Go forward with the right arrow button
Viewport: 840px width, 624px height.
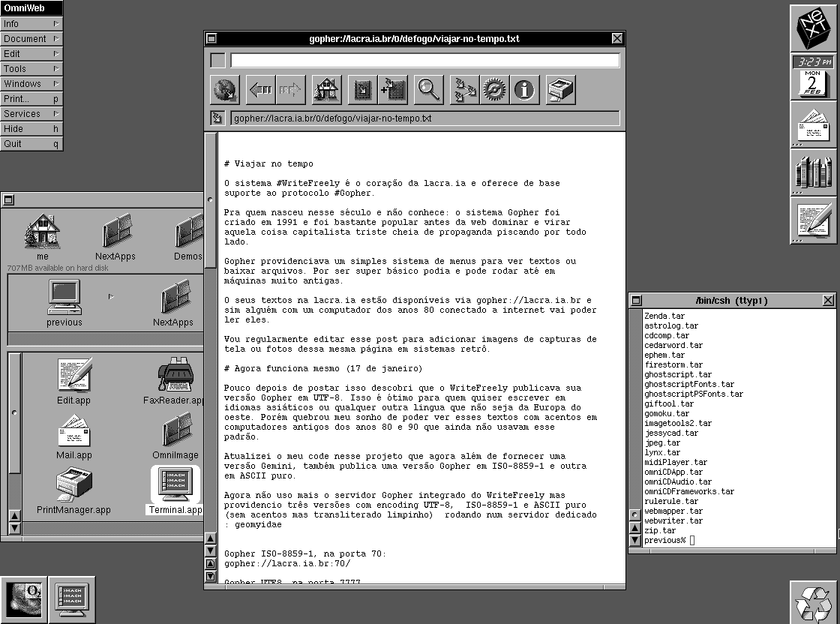pyautogui.click(x=290, y=89)
